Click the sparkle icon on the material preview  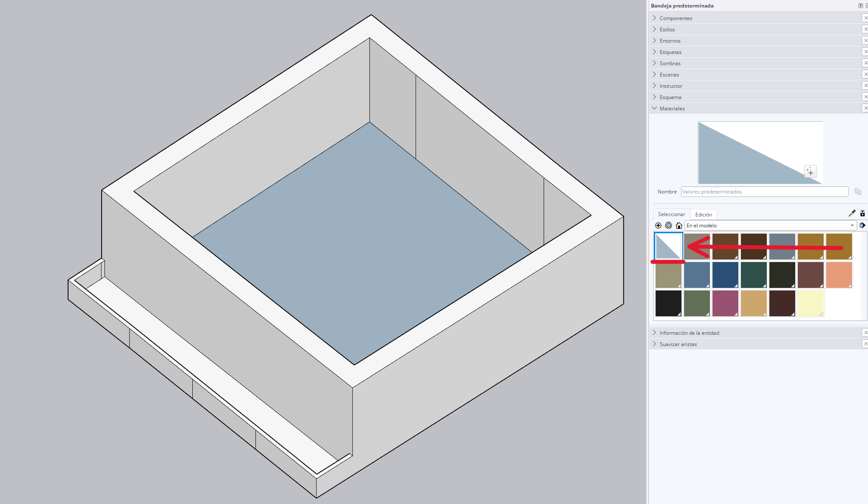click(x=810, y=171)
